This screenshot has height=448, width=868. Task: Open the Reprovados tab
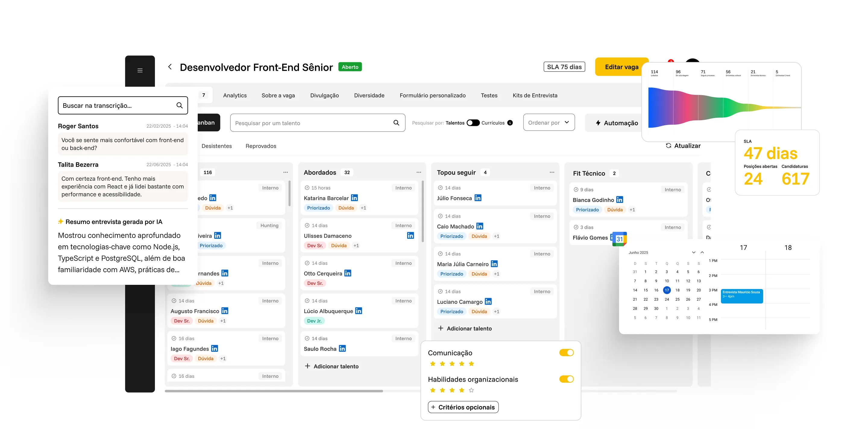pos(260,146)
